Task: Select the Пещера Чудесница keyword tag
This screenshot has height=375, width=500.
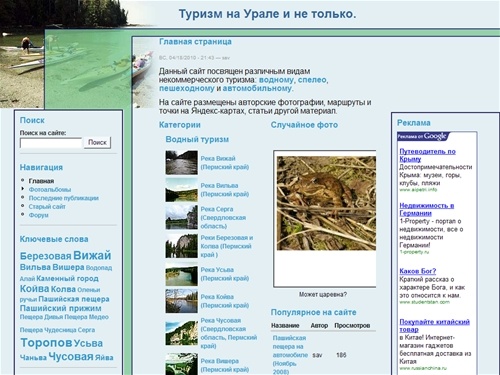Action: point(48,330)
